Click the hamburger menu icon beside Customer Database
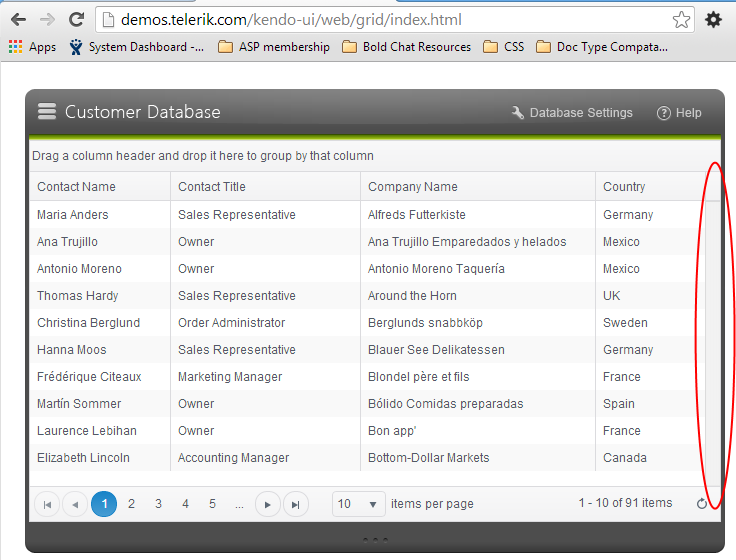Screen dimensions: 736x560 [x=47, y=112]
